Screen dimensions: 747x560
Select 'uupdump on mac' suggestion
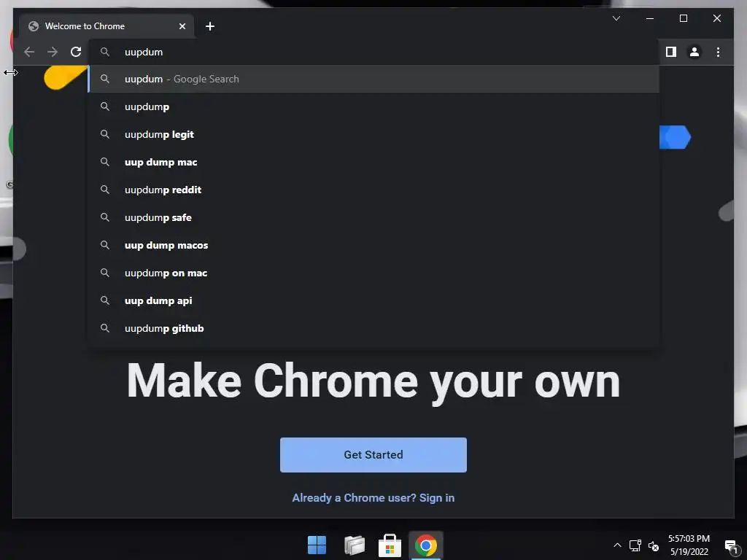pyautogui.click(x=373, y=273)
